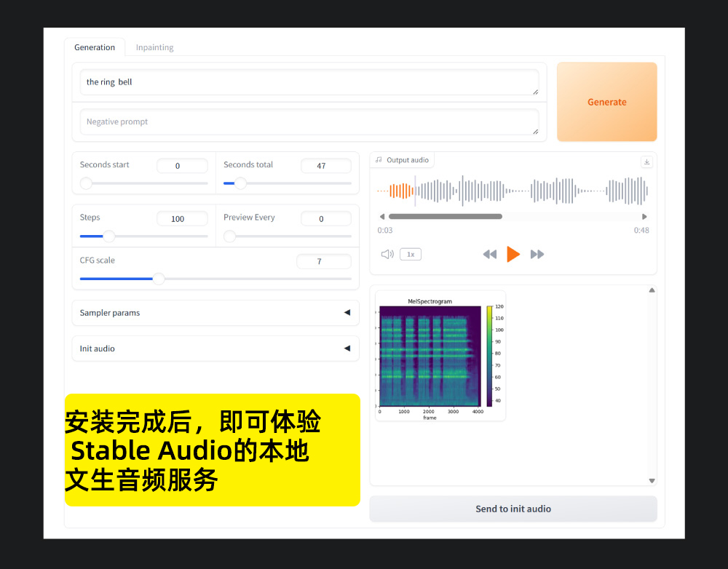728x569 pixels.
Task: Skip backward in audio playback
Action: tap(490, 254)
